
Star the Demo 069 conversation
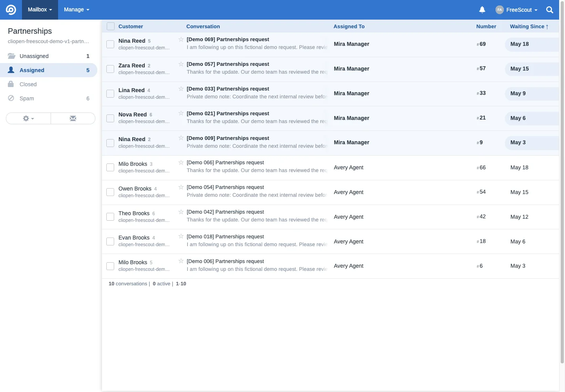point(181,39)
